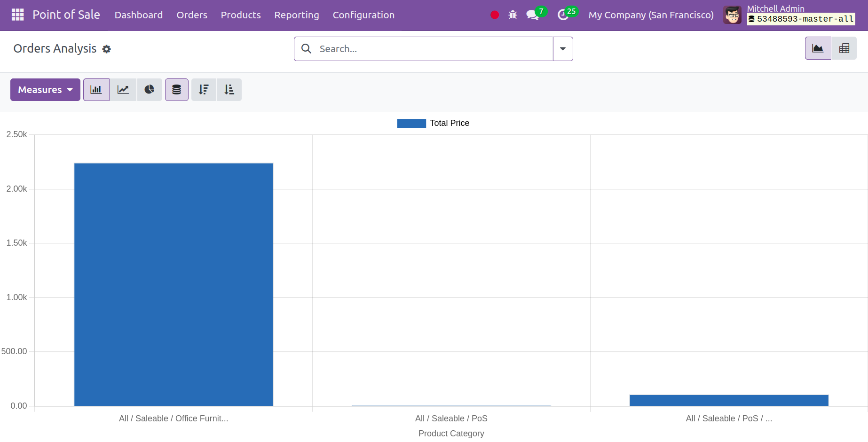Toggle descending sort order
The width and height of the screenshot is (868, 442).
pyautogui.click(x=204, y=90)
